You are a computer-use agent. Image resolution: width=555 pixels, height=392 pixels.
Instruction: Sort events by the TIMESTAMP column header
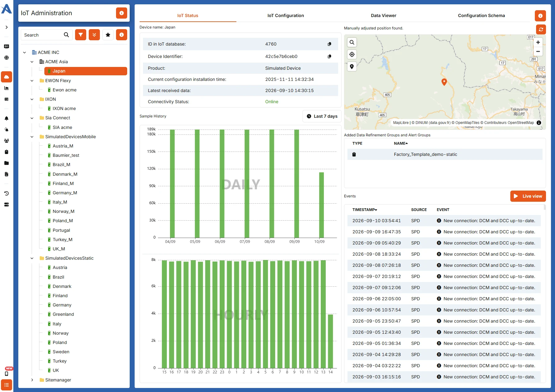coord(365,210)
